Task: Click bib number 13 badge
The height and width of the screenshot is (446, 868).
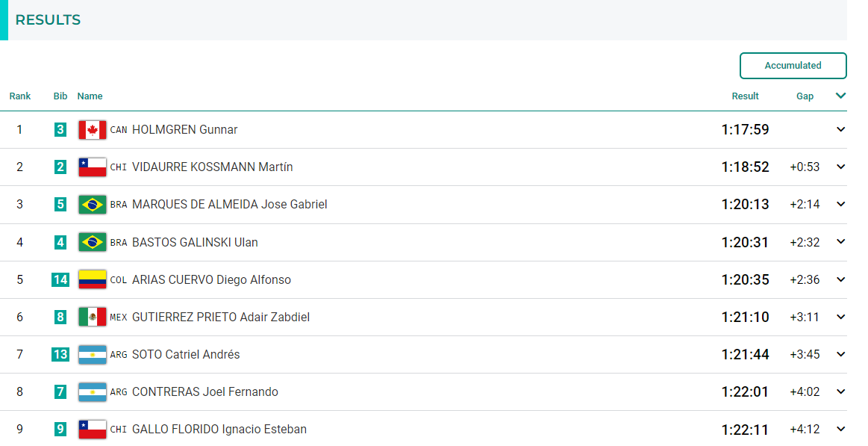Action: 60,355
